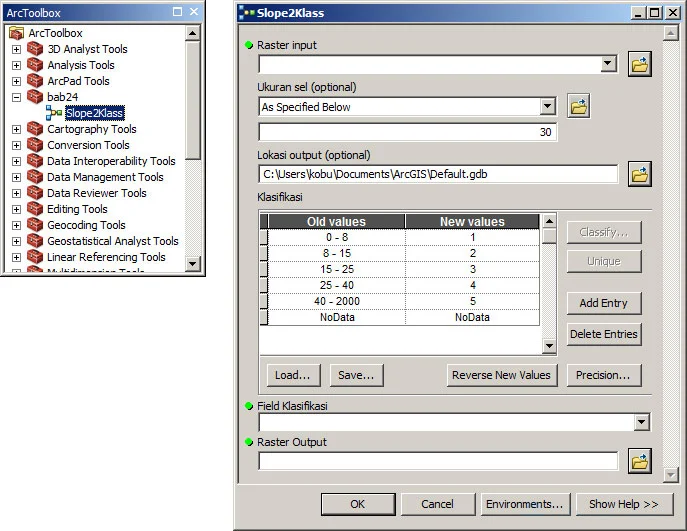Click the 3D Analyst Tools toolbox icon
687x531 pixels.
click(35, 49)
